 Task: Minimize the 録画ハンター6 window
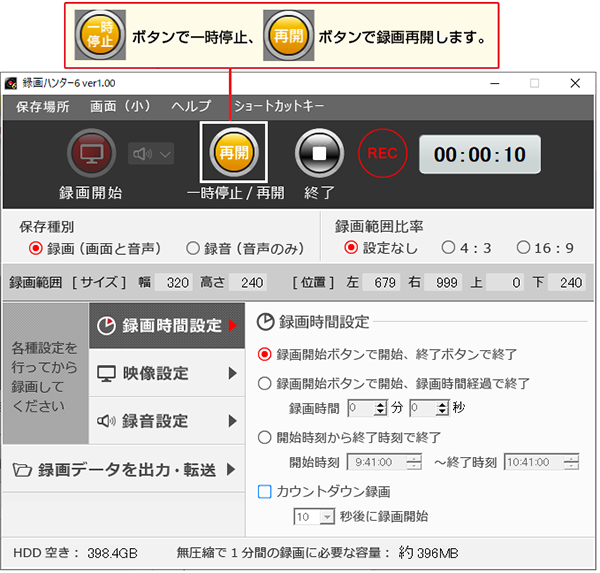[x=495, y=83]
